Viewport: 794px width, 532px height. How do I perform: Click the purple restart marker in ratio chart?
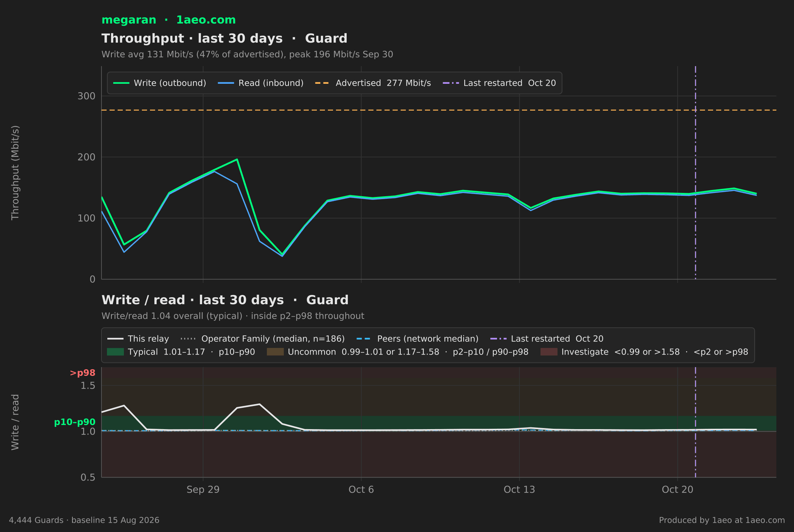pos(695,422)
